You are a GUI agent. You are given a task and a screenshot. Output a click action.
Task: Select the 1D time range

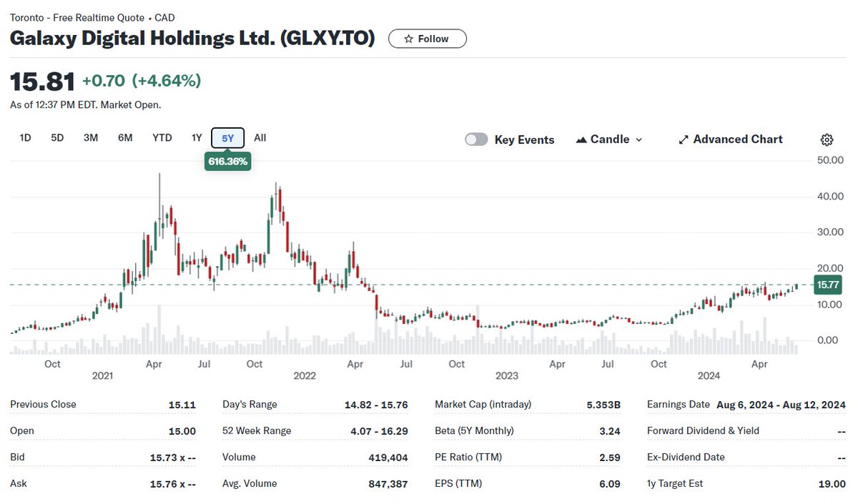click(25, 137)
